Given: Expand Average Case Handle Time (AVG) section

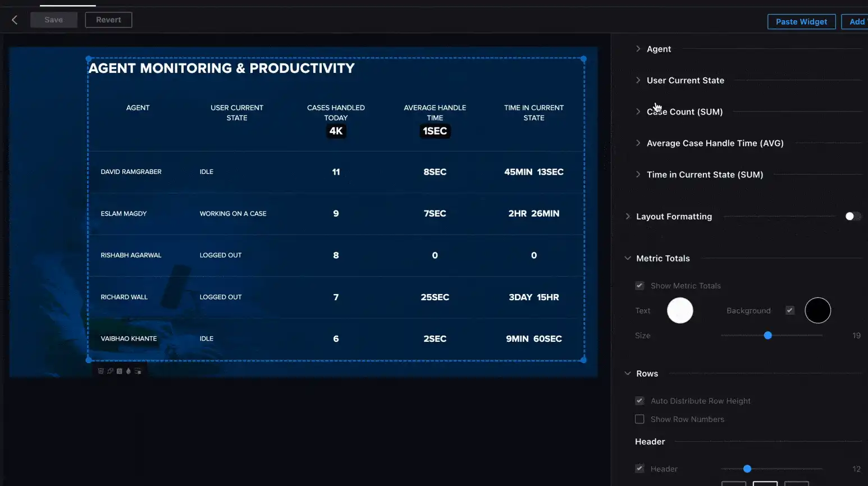Looking at the screenshot, I should [638, 143].
